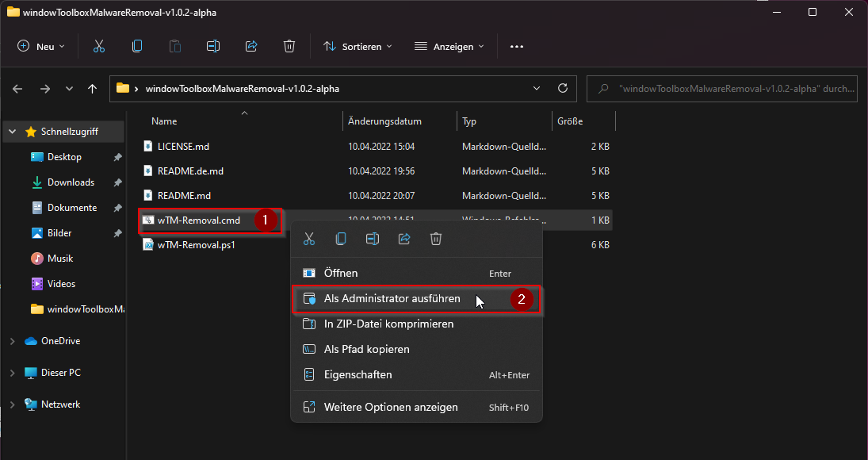
Task: Click the search box for this folder
Action: pyautogui.click(x=722, y=89)
